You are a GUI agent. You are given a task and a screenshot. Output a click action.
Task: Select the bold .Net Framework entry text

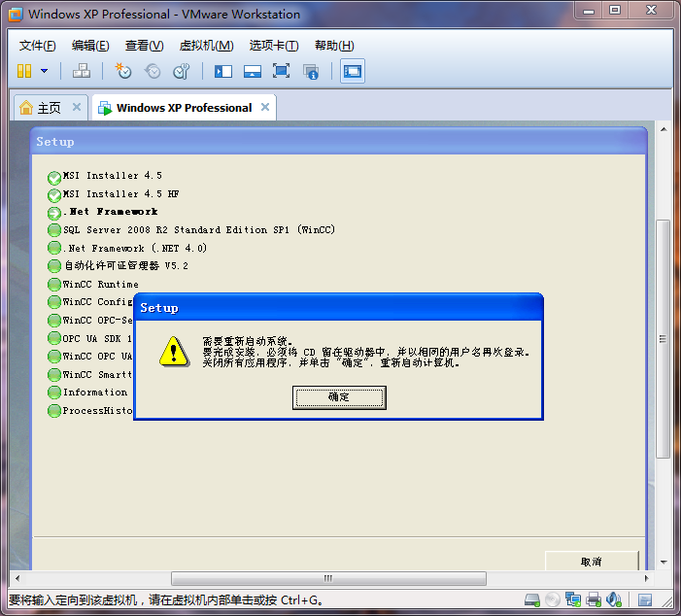[x=111, y=212]
